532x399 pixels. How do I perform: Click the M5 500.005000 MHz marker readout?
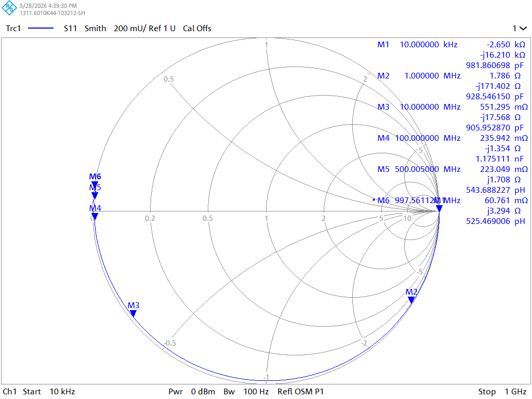tap(419, 169)
